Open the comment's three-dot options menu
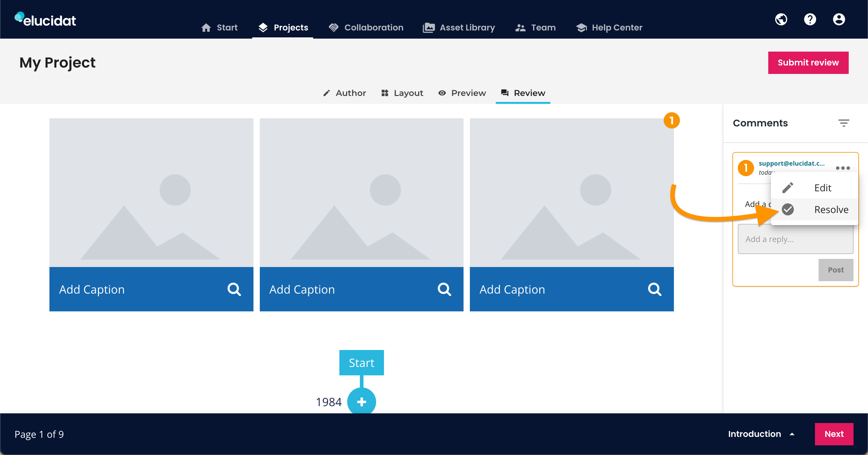868x455 pixels. click(843, 168)
